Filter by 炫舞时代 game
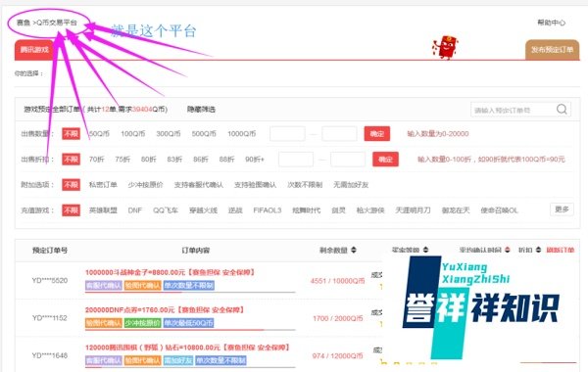Viewport: 588px width, 372px height. click(x=307, y=210)
